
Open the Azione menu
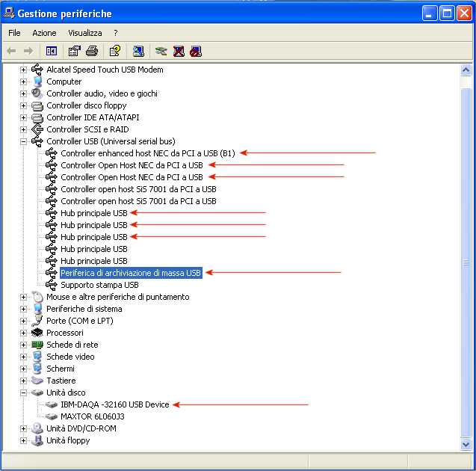click(x=44, y=33)
